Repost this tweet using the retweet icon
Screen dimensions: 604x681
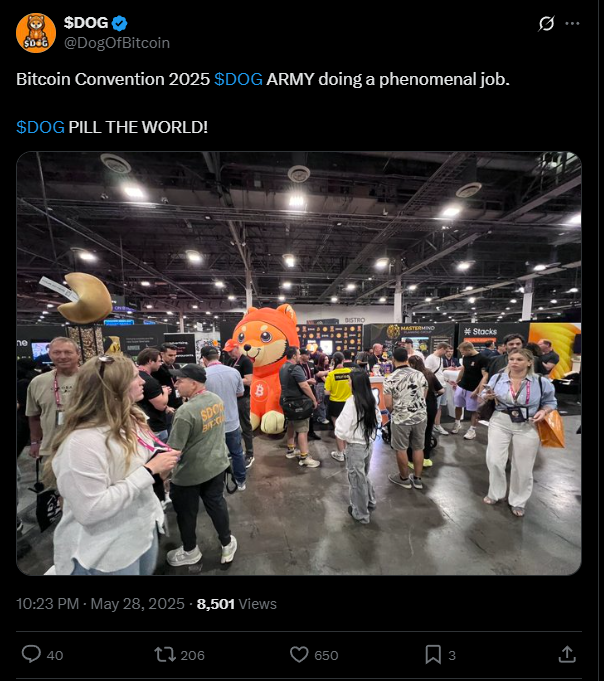pos(165,655)
